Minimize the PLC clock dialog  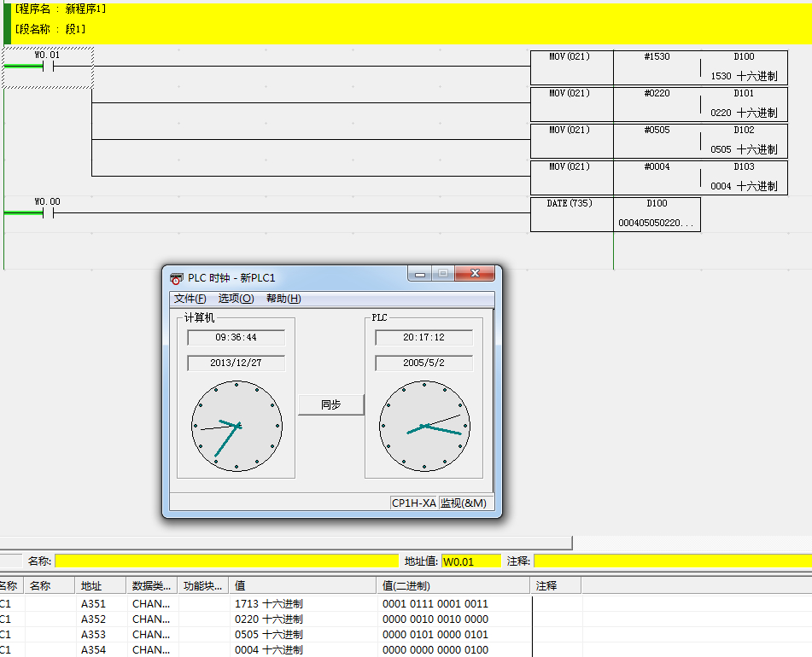tap(419, 274)
